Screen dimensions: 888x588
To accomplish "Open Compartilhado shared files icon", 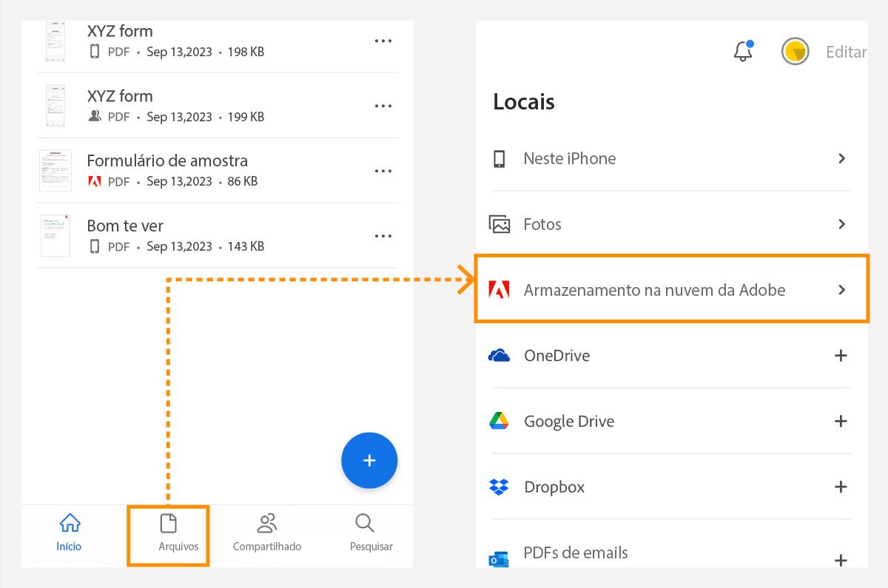I will (266, 522).
